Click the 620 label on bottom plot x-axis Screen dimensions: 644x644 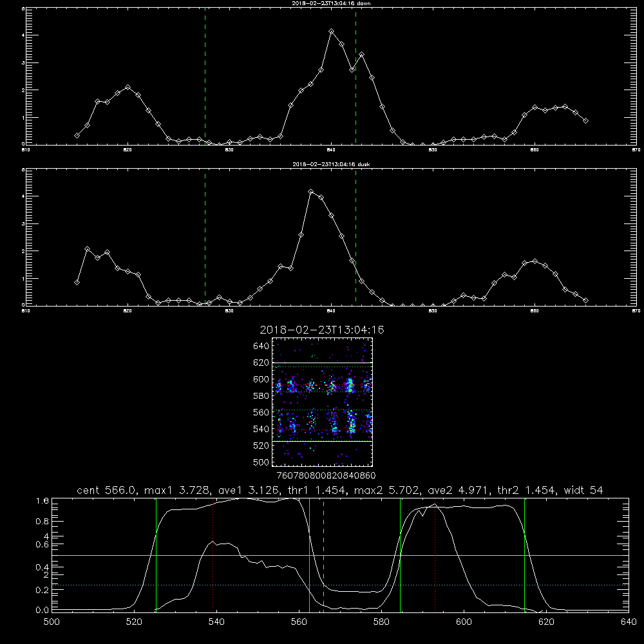546,622
